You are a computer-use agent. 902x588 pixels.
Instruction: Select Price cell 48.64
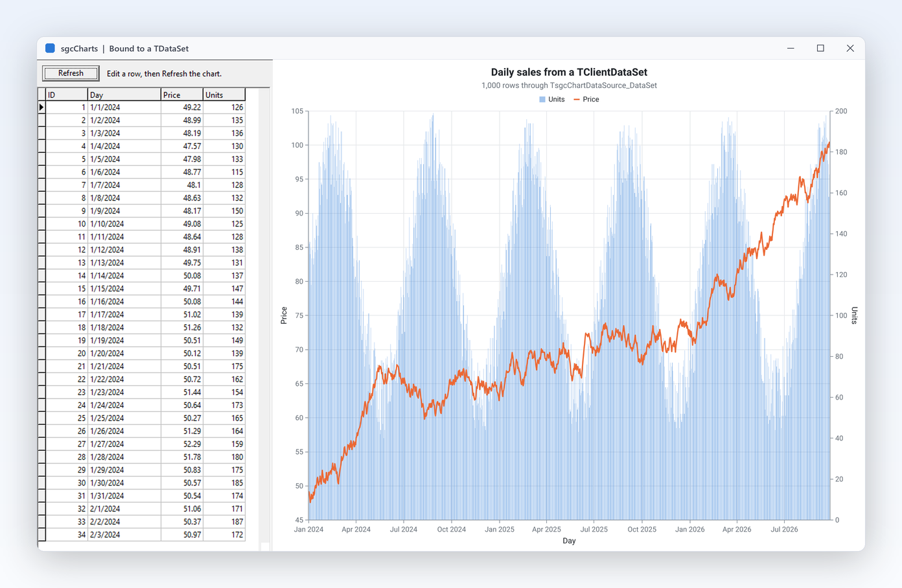point(182,237)
